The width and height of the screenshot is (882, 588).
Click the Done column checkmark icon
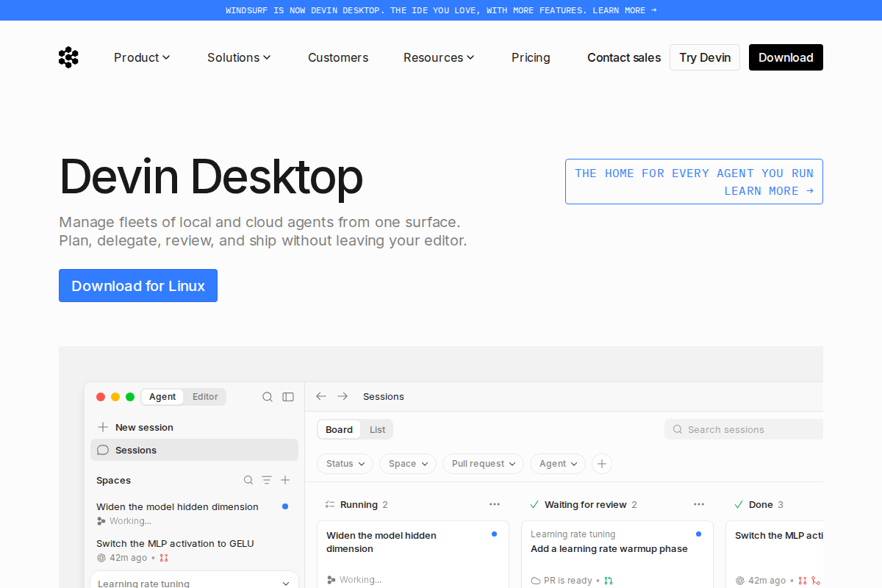[739, 504]
